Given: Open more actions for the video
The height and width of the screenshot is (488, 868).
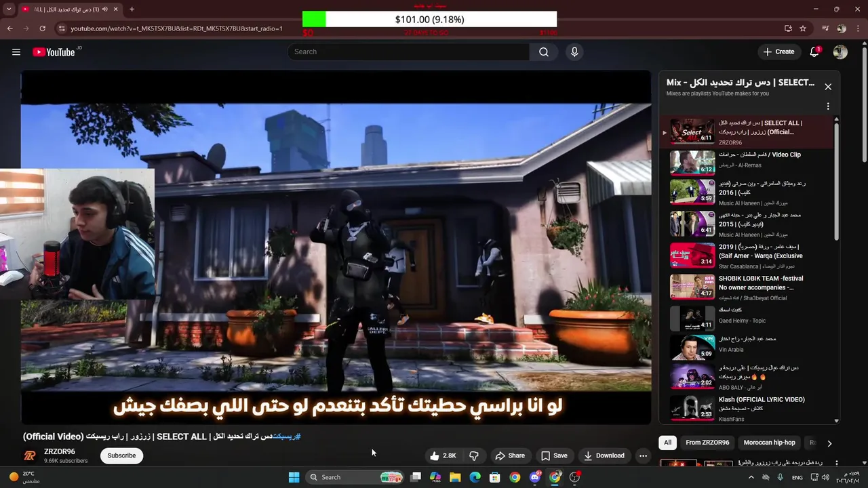Looking at the screenshot, I should (x=643, y=455).
